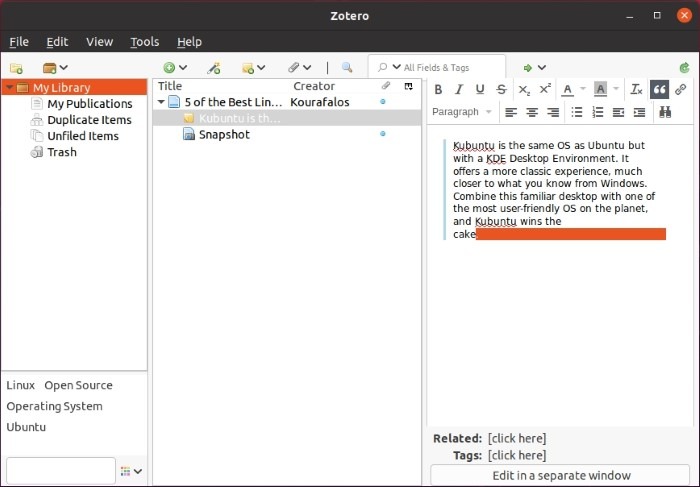Sort items by Title column

point(170,86)
